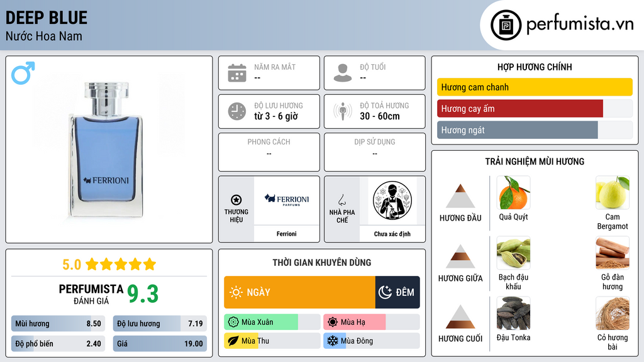
Task: Click the yellow Hương cam chanh bar
Action: [535, 87]
